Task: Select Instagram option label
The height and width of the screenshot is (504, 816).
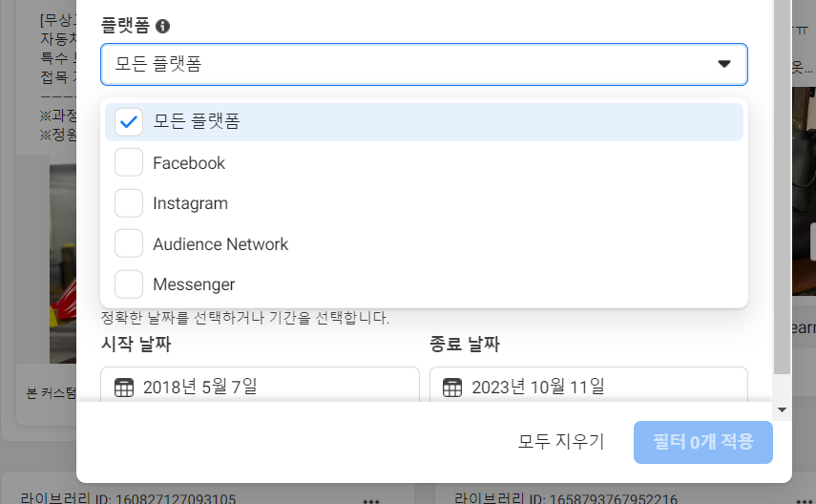Action: (191, 203)
